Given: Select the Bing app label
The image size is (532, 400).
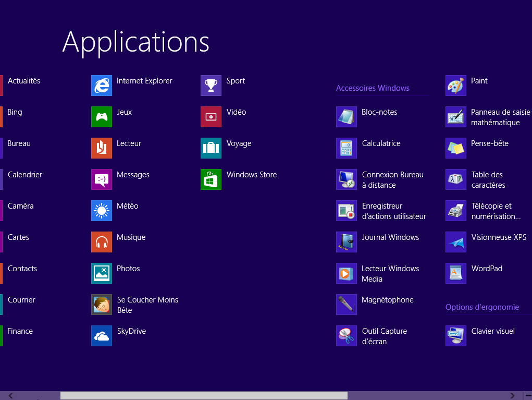Looking at the screenshot, I should click(15, 113).
